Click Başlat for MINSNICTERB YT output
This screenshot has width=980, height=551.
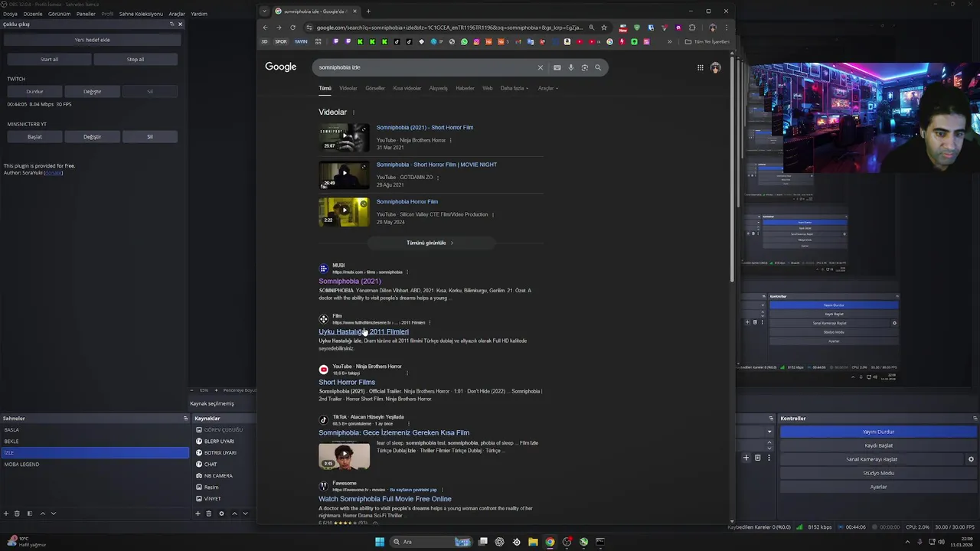pos(34,136)
